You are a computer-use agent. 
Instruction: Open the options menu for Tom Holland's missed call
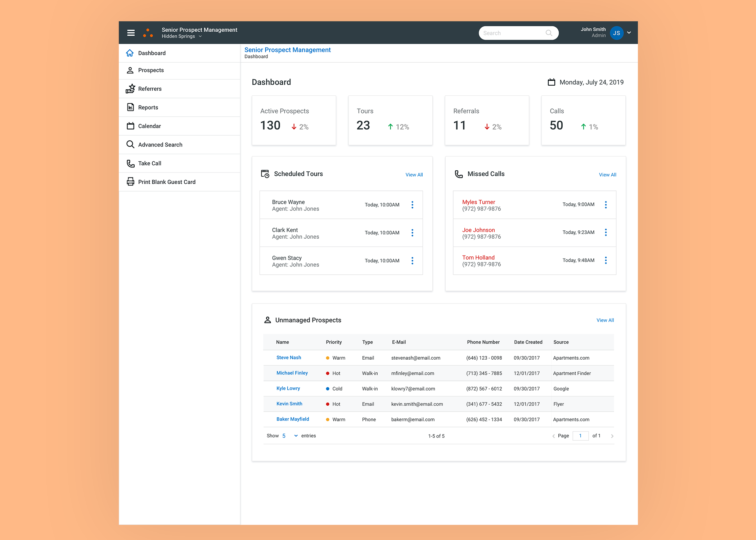click(x=606, y=260)
